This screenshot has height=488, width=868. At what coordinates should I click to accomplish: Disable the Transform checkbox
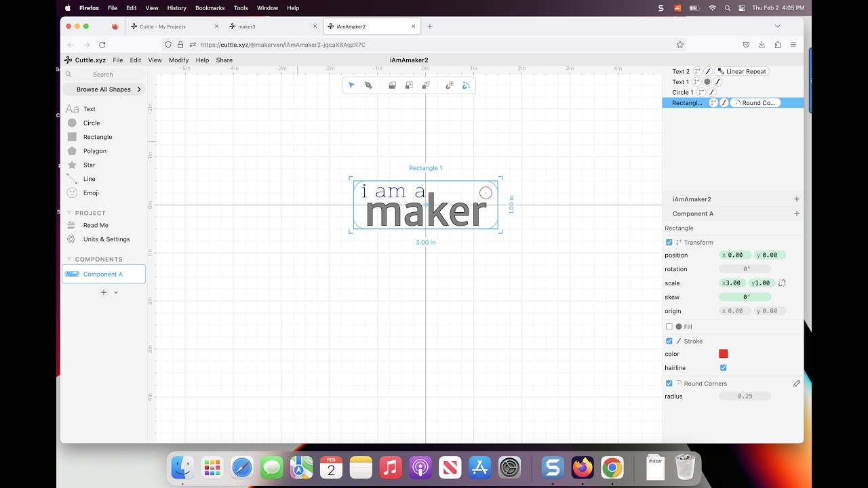point(669,243)
